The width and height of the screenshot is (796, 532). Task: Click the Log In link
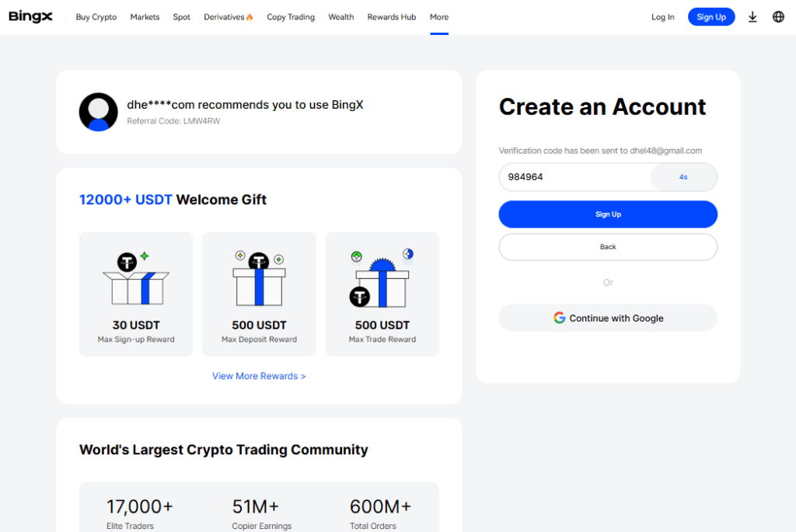click(662, 17)
